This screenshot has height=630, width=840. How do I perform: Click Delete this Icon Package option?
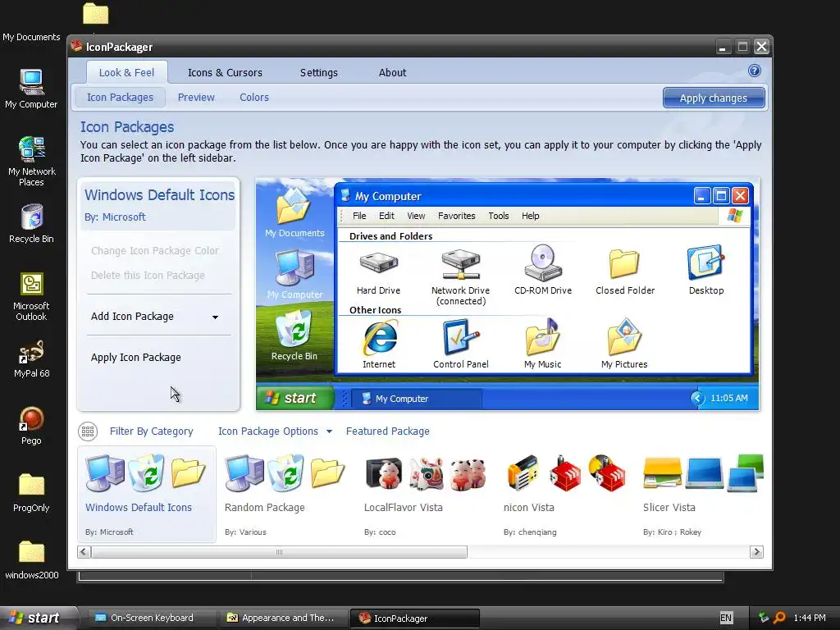point(148,276)
